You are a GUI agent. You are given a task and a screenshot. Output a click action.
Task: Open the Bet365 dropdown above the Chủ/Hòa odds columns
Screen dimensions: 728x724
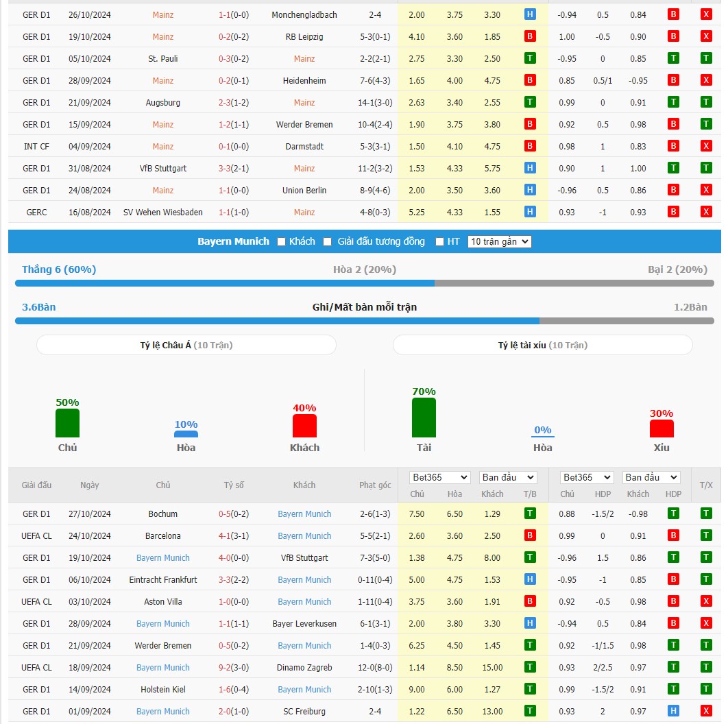tap(439, 477)
